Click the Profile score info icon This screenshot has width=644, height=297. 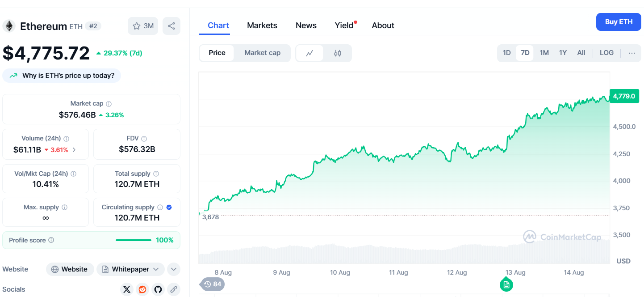(51, 240)
